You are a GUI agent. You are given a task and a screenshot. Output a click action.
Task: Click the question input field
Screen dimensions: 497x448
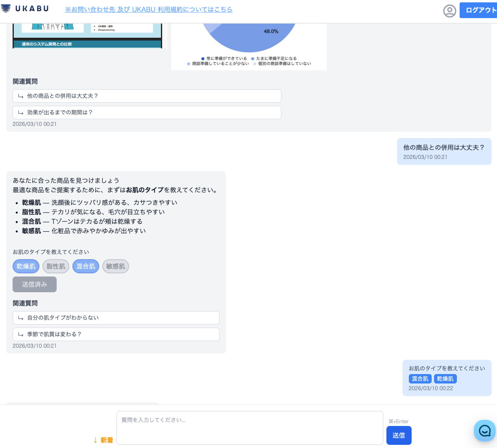pyautogui.click(x=249, y=428)
